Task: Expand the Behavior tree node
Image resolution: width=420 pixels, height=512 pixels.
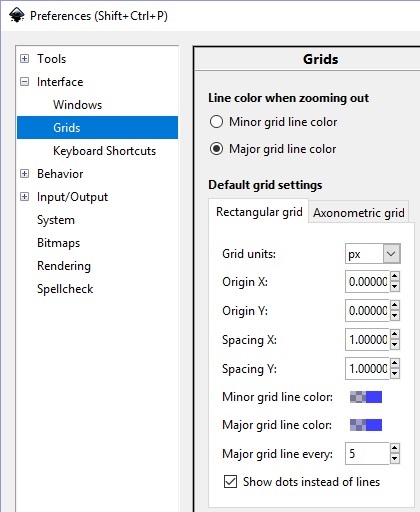Action: (24, 174)
